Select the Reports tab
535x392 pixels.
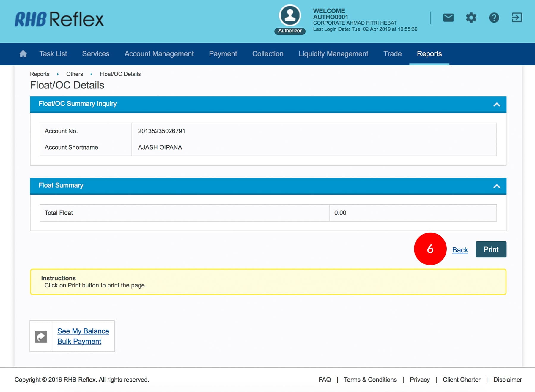point(429,54)
